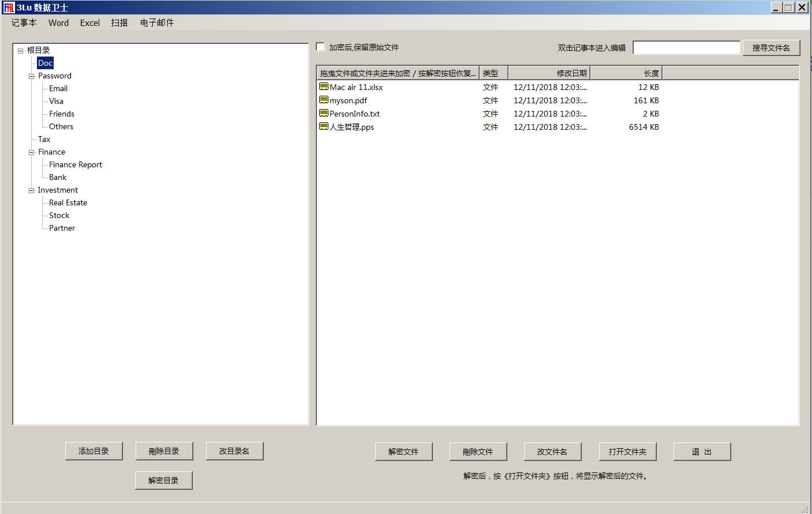Click the yellow icon beside 人生哲理.pps
812x514 pixels.
click(323, 127)
